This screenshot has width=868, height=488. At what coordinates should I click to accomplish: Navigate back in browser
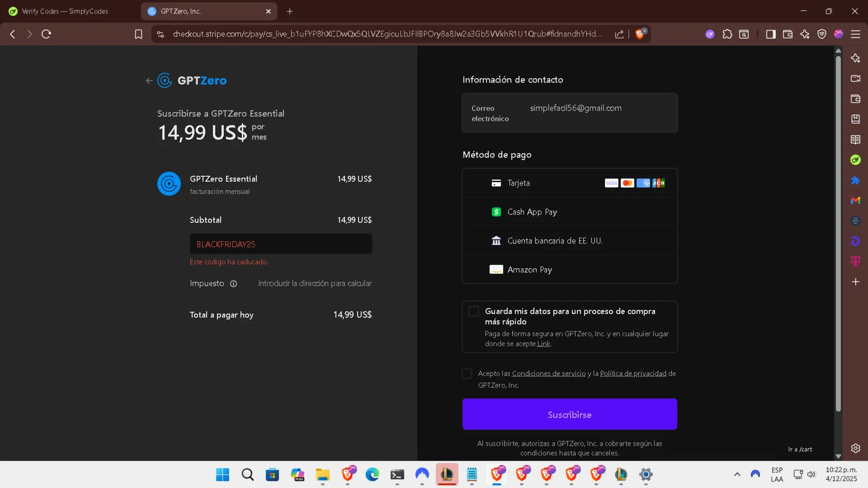coord(13,34)
